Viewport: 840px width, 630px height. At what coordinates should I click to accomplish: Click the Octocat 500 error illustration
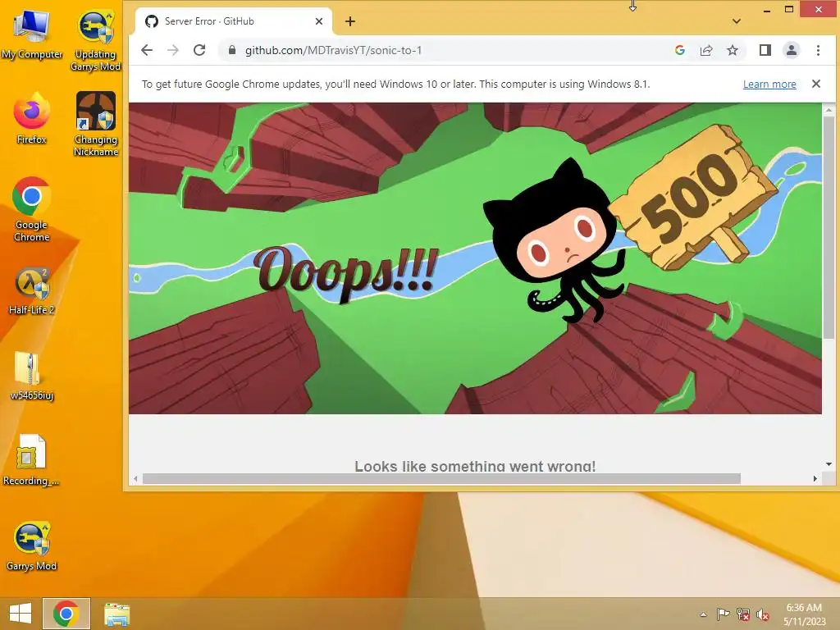(475, 258)
